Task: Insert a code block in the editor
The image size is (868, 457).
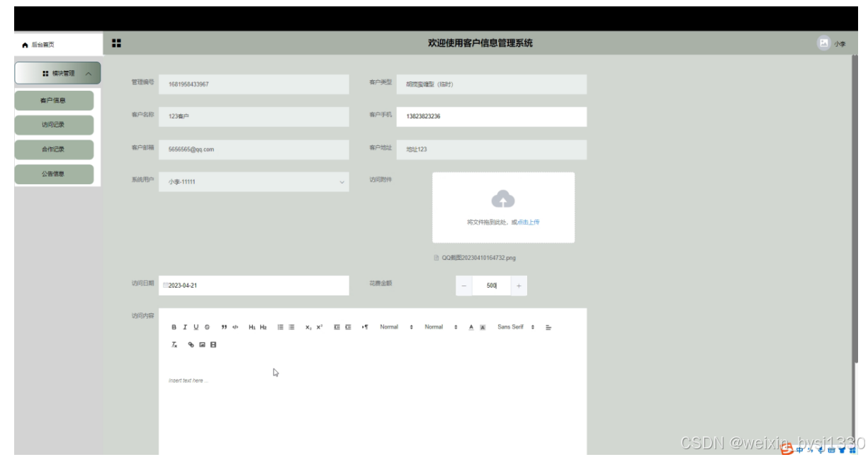Action: pos(235,327)
